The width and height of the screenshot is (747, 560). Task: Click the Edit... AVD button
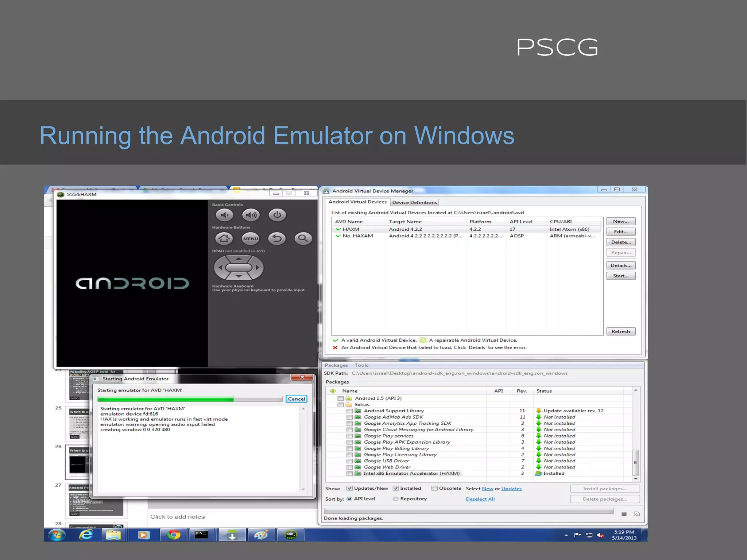point(621,232)
